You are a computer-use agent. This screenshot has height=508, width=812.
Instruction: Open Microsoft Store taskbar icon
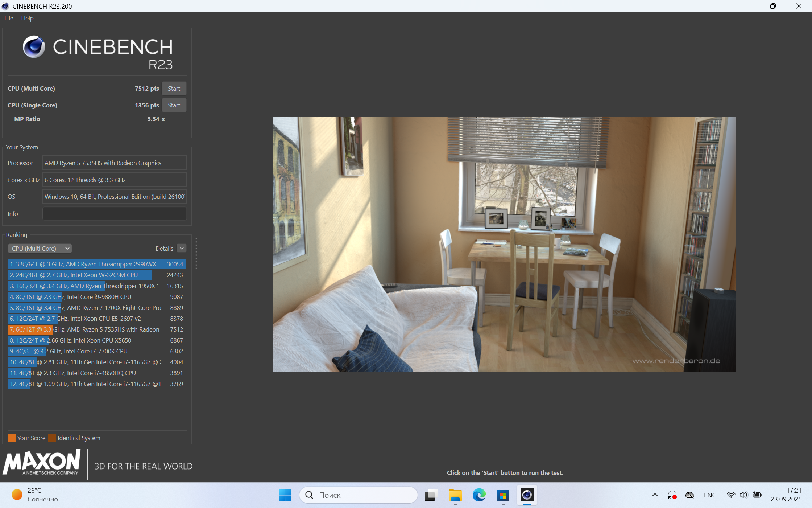(x=503, y=495)
